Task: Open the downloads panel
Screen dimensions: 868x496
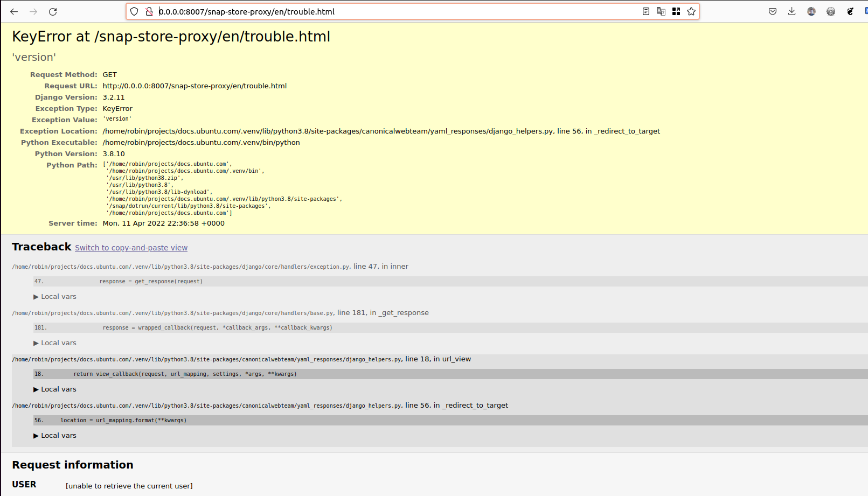Action: click(x=792, y=11)
